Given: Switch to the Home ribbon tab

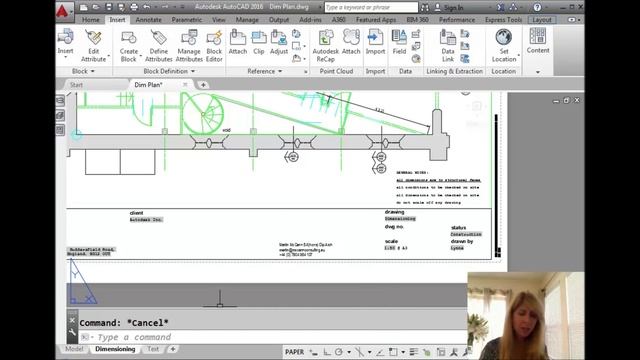Looking at the screenshot, I should 90,20.
